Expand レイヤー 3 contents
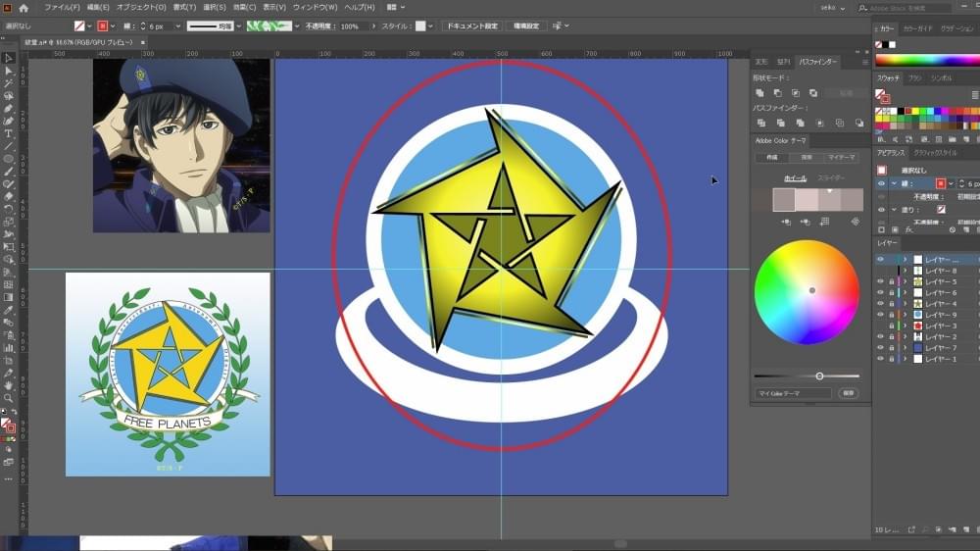 pyautogui.click(x=905, y=326)
